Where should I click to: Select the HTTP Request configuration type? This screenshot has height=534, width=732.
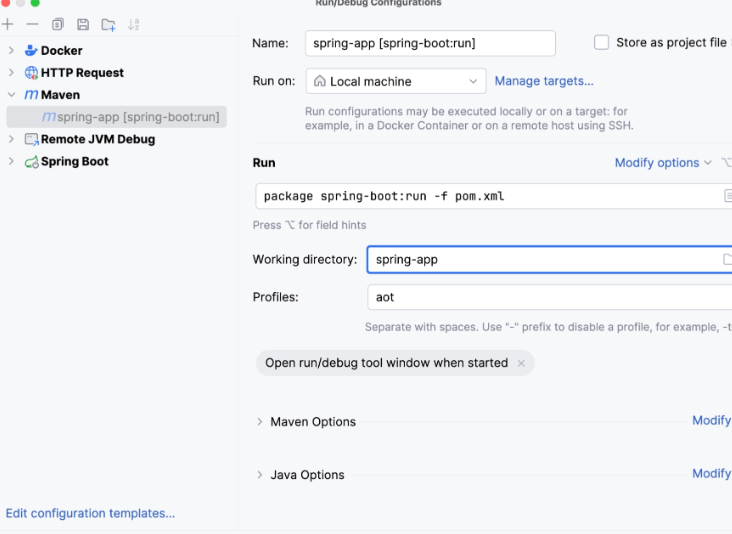coord(82,73)
